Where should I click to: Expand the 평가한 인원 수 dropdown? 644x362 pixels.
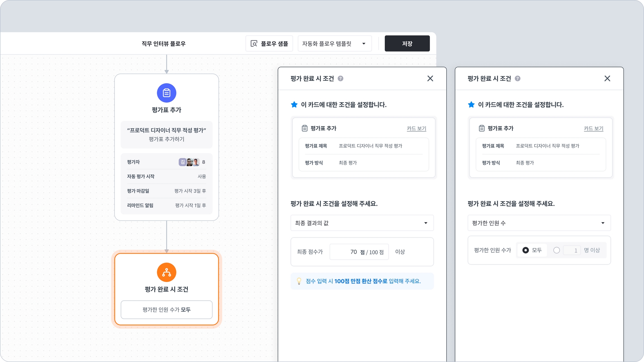click(x=539, y=223)
